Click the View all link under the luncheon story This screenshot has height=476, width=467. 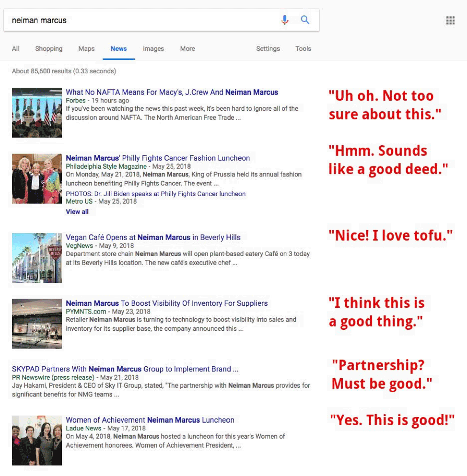tap(77, 211)
